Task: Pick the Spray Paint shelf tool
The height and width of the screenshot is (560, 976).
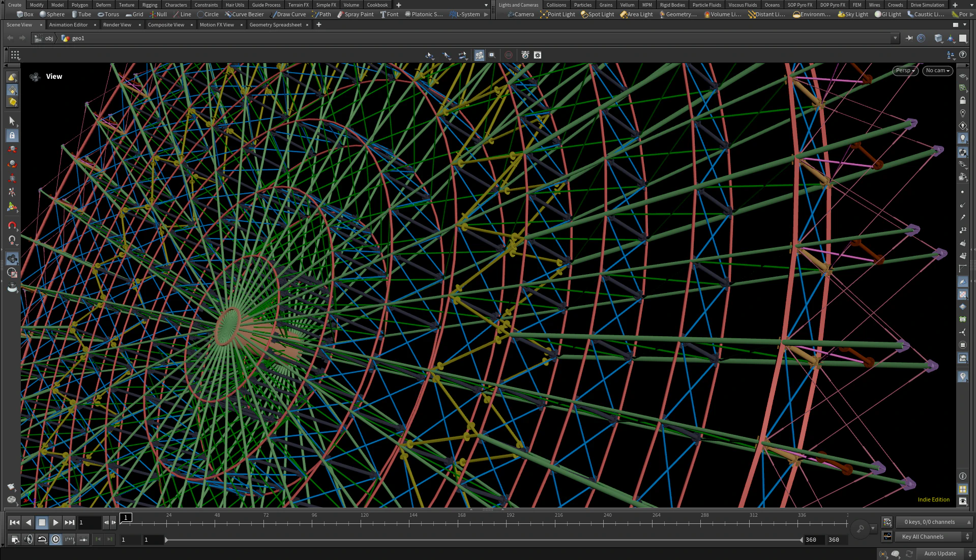Action: [355, 14]
